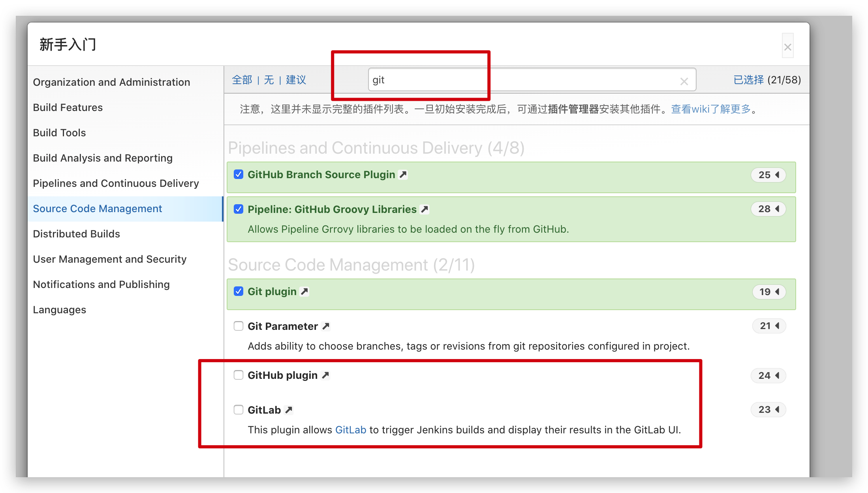Open GitHub Branch Source Plugin external link icon
This screenshot has height=493, width=868.
coord(403,175)
